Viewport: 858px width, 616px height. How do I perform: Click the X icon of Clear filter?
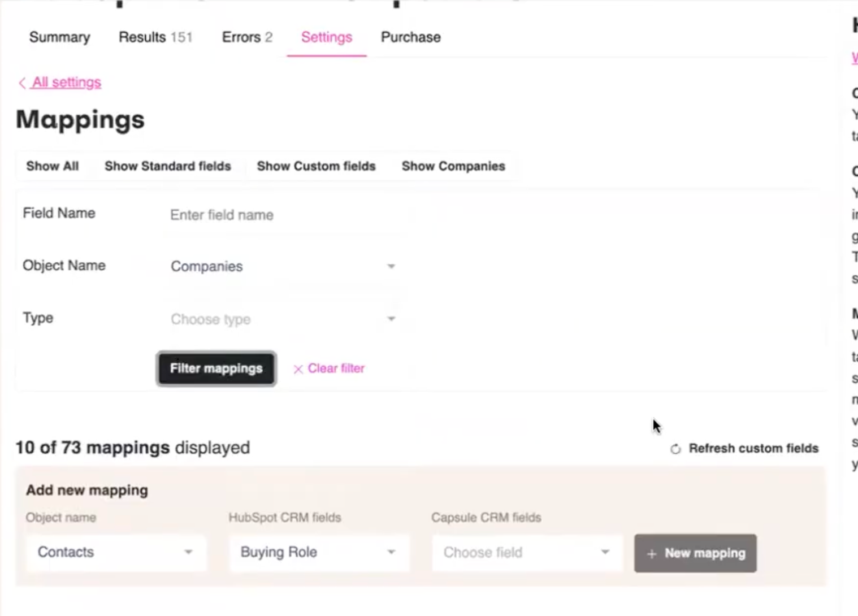point(298,369)
